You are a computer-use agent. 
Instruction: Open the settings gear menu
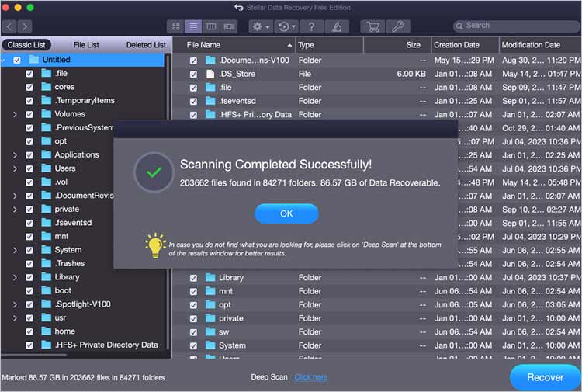[261, 26]
